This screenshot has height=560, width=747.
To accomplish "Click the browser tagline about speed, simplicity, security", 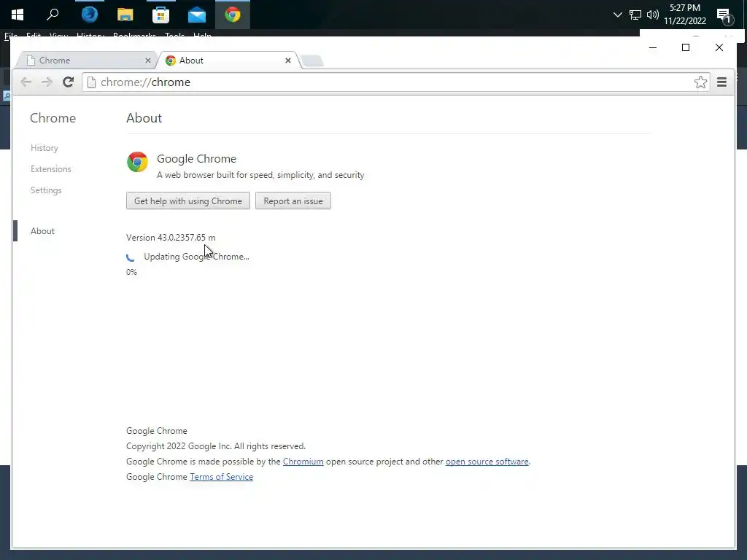I will [260, 175].
